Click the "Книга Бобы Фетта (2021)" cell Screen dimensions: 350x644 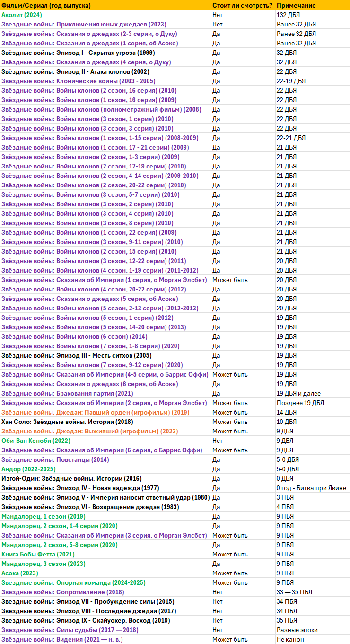[38, 554]
